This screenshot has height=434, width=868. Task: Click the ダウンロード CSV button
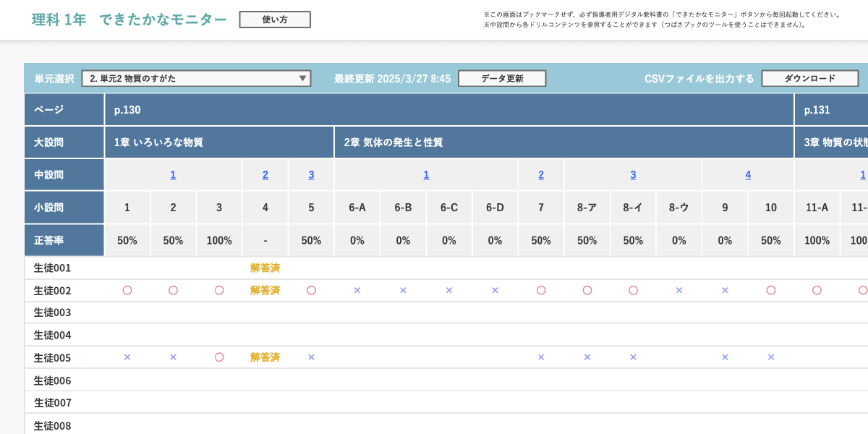pos(810,78)
